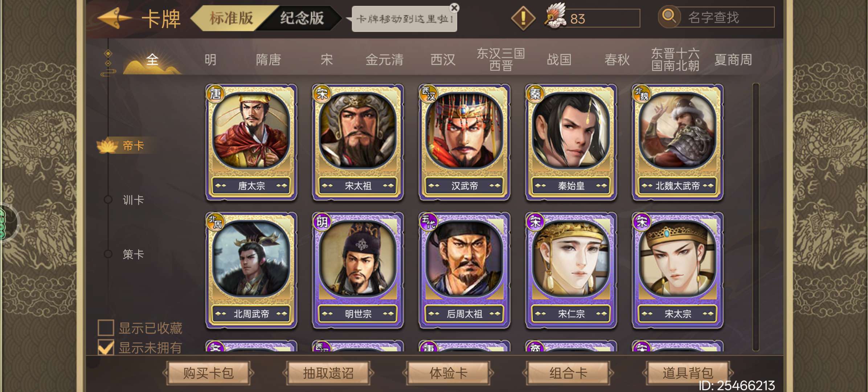The width and height of the screenshot is (868, 392).
Task: Open the 购买卡包 button
Action: click(208, 373)
